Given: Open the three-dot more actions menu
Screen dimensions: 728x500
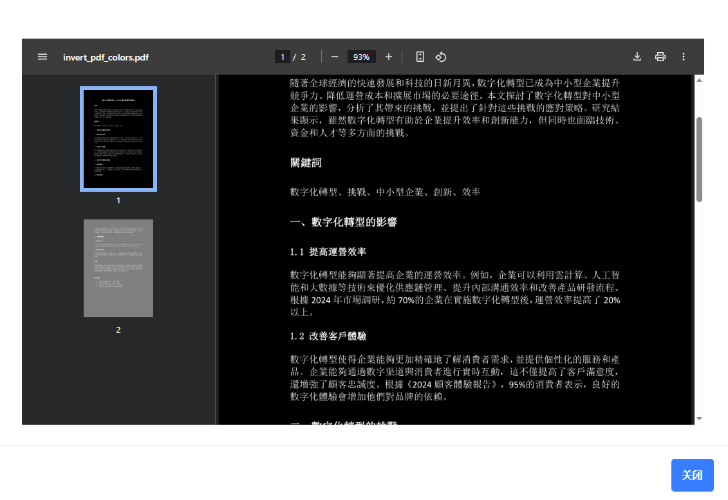Looking at the screenshot, I should click(684, 57).
